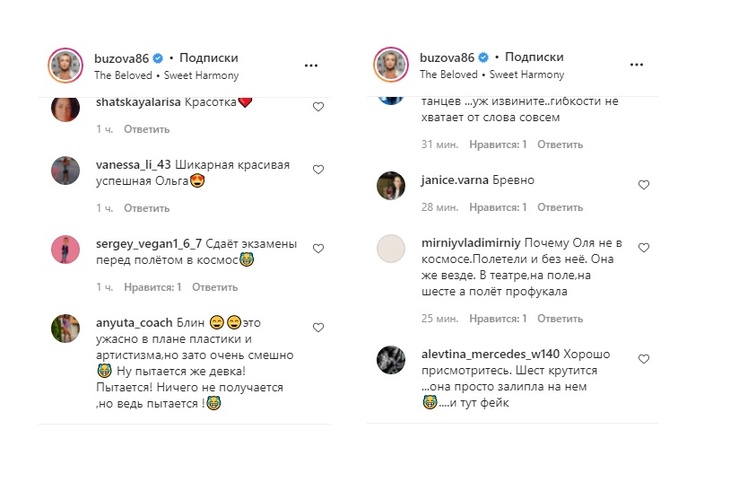730x491 pixels.
Task: Tap heart on mirniyvladimirniy's comment
Action: (x=644, y=248)
